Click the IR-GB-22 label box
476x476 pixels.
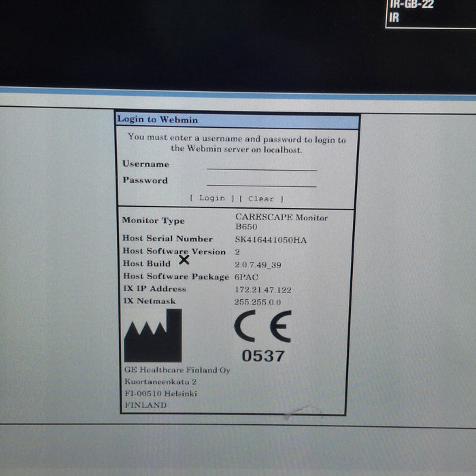tap(430, 14)
